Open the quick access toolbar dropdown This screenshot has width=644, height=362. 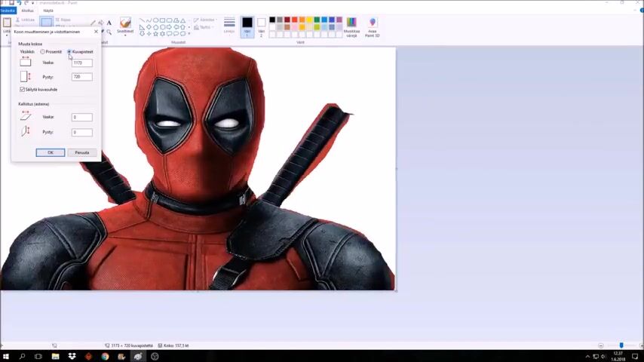[33, 3]
